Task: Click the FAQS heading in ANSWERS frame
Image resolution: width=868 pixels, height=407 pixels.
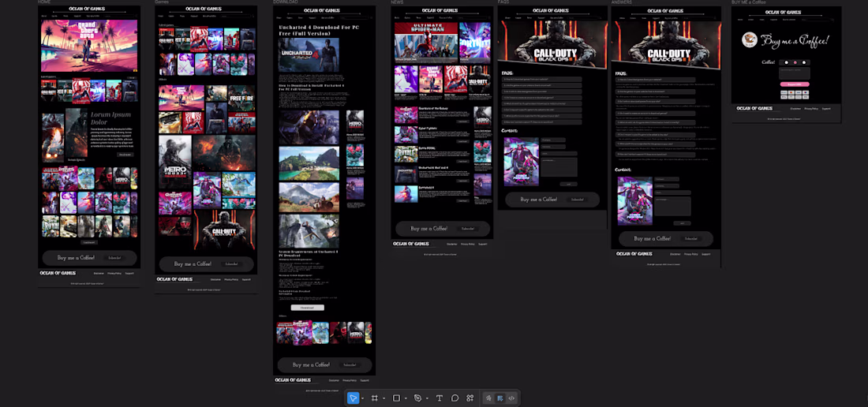Action: (621, 73)
